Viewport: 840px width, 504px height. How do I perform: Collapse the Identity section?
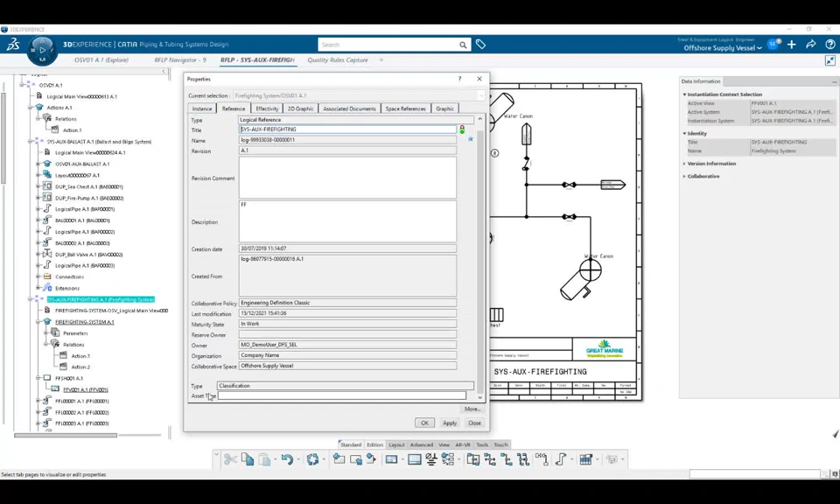[x=684, y=133]
